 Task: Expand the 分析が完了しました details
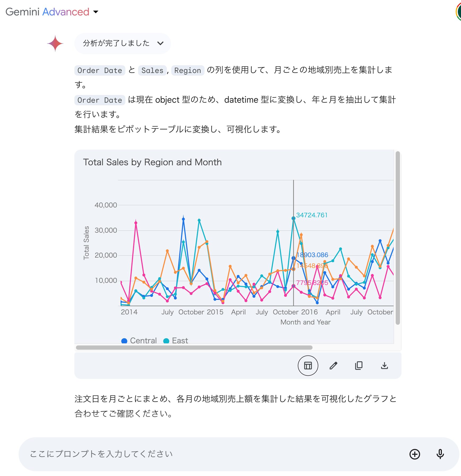(x=116, y=43)
